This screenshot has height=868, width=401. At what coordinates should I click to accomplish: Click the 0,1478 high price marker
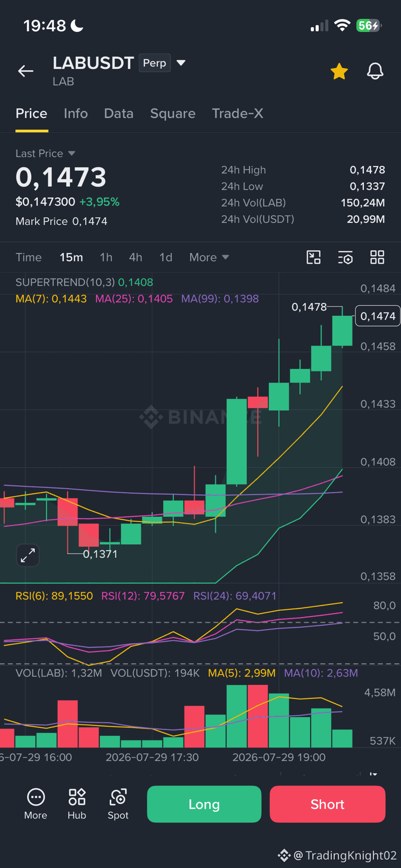(309, 307)
